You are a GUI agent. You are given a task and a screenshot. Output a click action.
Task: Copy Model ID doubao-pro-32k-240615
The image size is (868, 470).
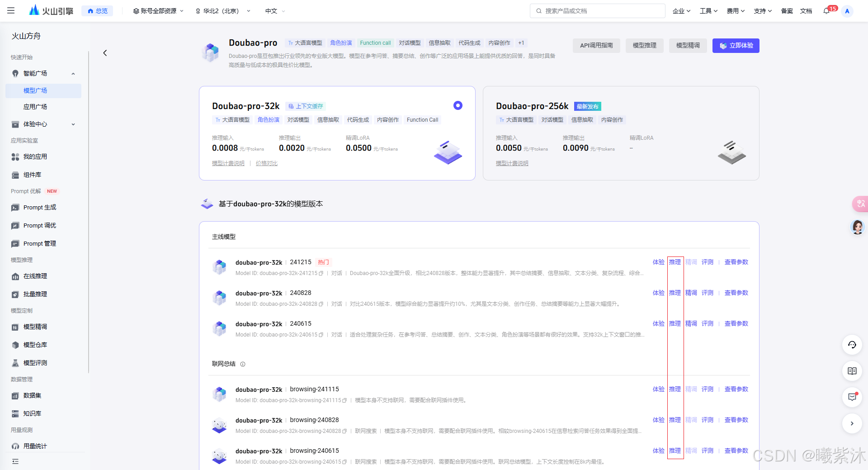coord(321,335)
